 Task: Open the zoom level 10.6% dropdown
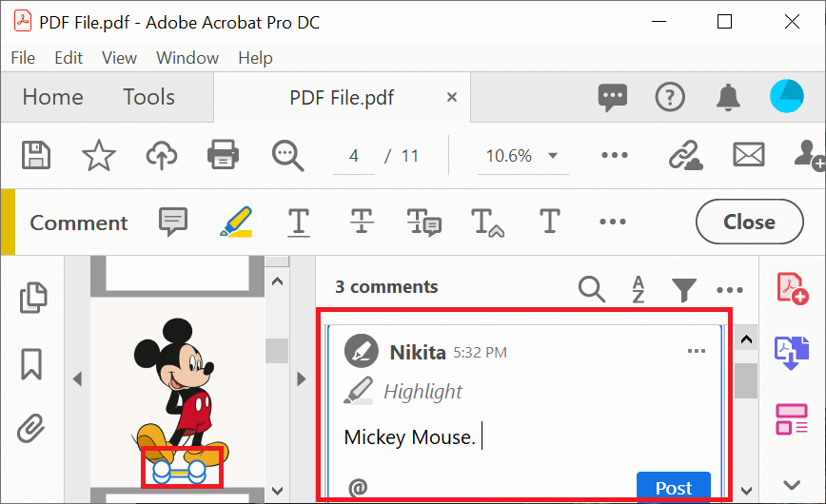pos(521,156)
